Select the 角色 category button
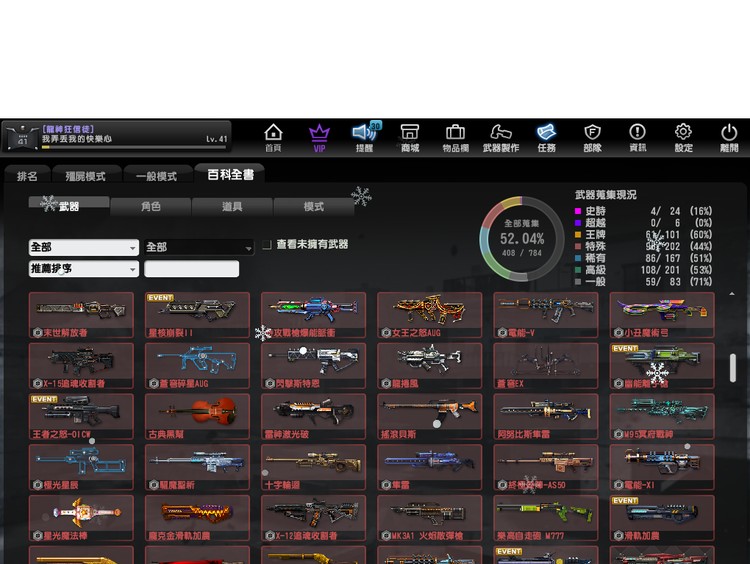 [150, 207]
